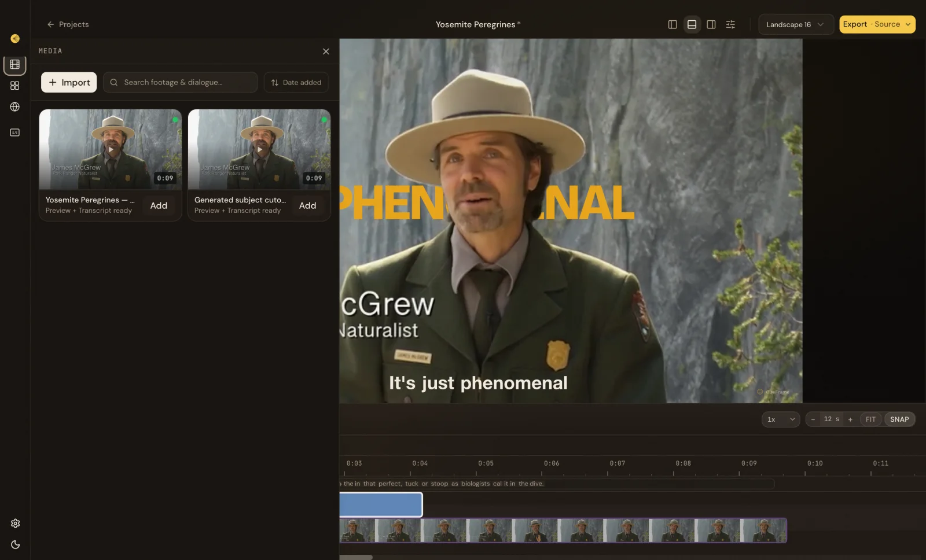
Task: Click the Yosemite Peregrines project title
Action: [475, 24]
